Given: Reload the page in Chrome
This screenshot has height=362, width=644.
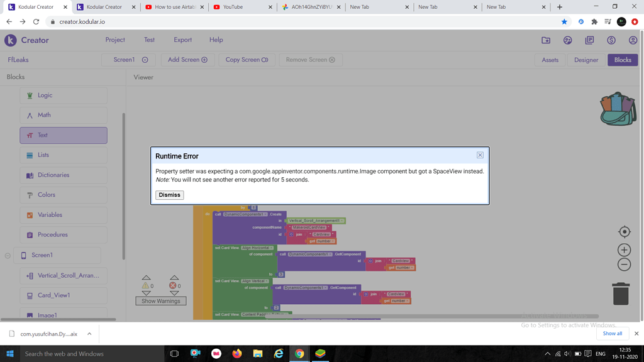Looking at the screenshot, I should click(x=36, y=22).
